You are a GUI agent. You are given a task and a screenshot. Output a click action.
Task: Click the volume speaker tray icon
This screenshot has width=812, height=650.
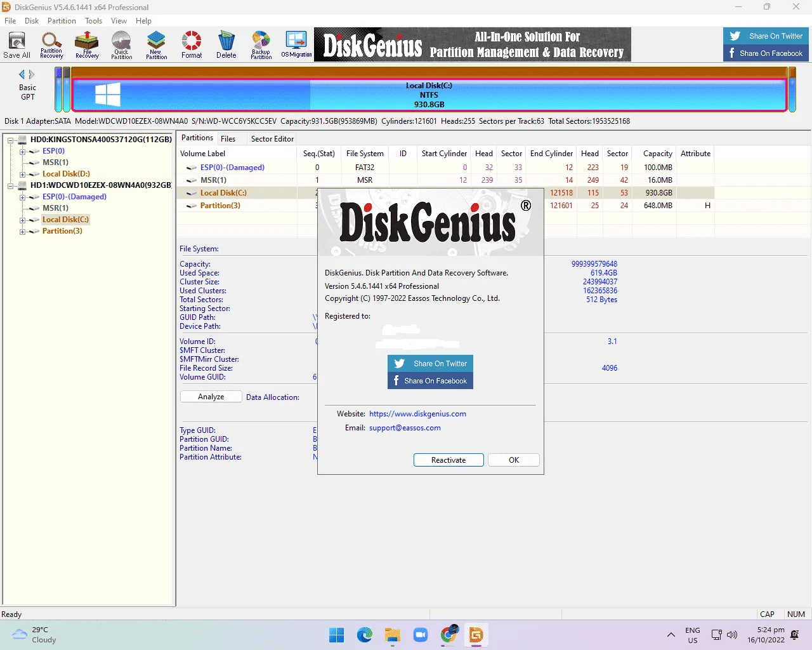point(732,635)
